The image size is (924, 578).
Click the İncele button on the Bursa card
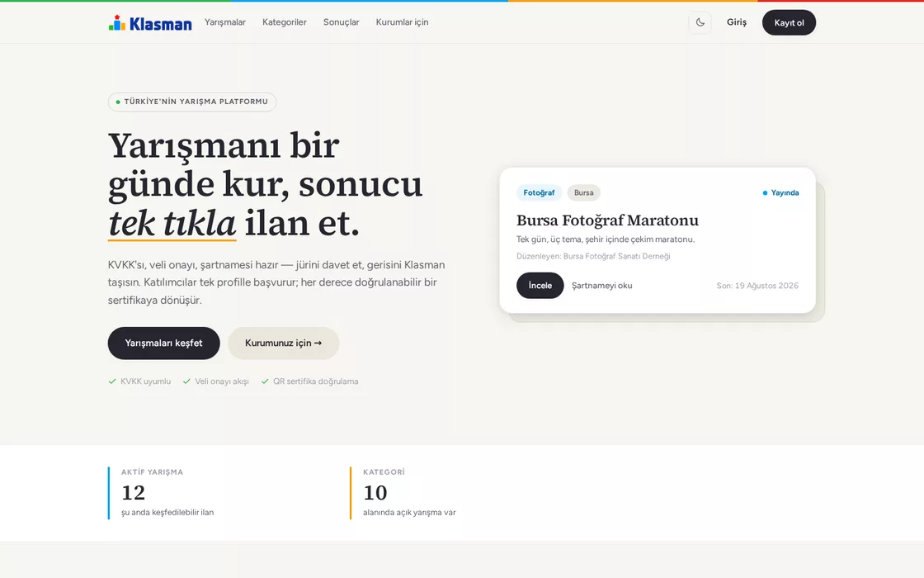[x=540, y=286]
